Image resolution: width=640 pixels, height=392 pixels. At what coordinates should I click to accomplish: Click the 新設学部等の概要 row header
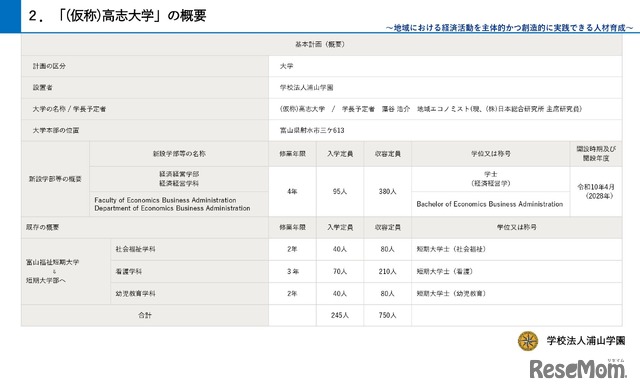coord(55,179)
